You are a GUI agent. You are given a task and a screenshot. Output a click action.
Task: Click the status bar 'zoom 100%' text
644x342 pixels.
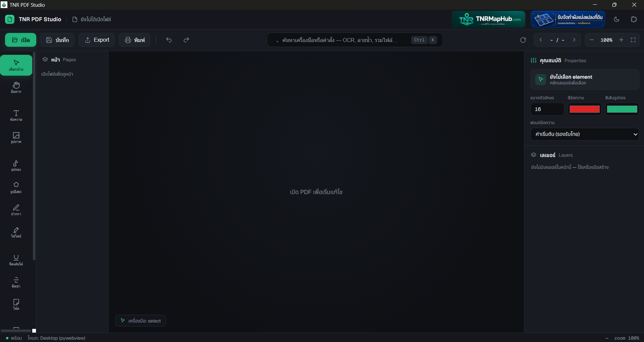pos(627,338)
